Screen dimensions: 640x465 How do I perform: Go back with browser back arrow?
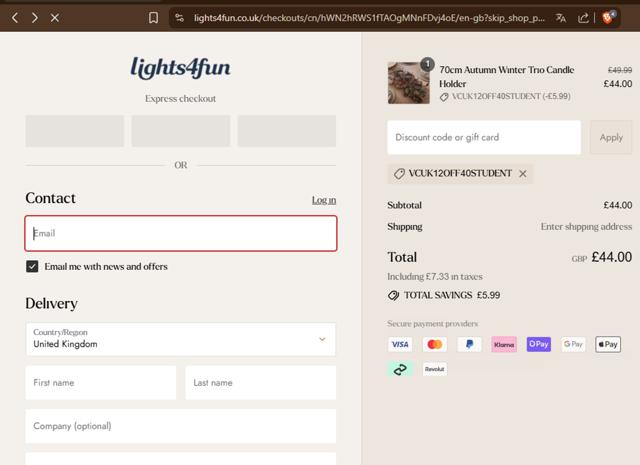coord(15,18)
